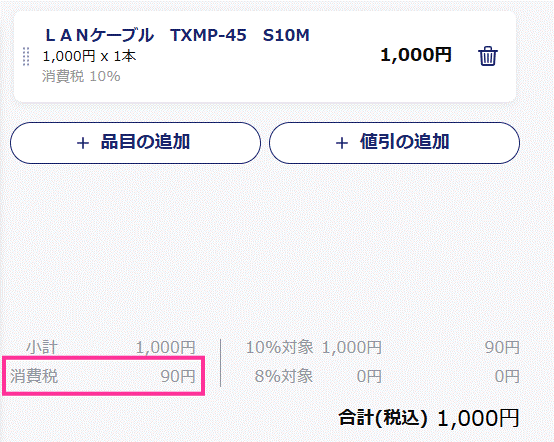
Task: Select the 10%対象 label
Action: (279, 347)
